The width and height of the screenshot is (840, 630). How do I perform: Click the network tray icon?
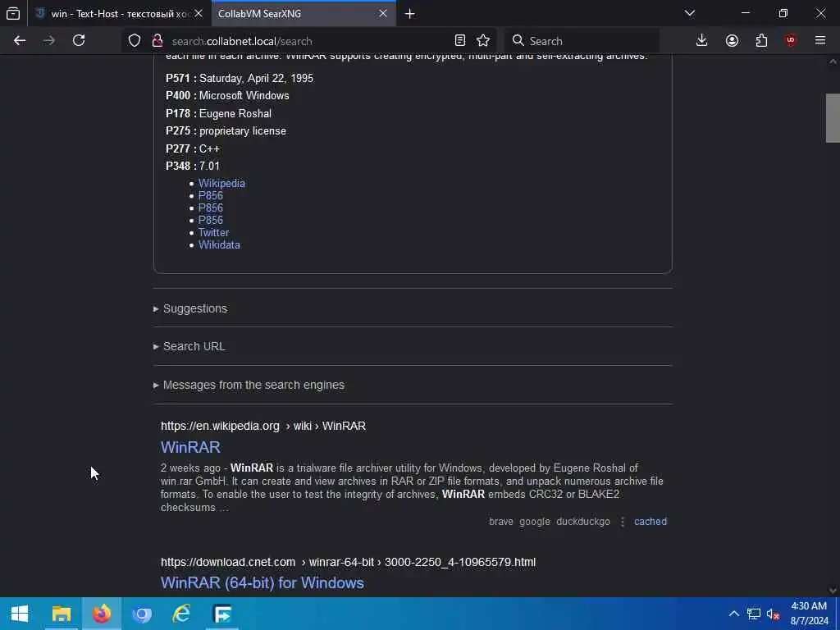click(754, 614)
